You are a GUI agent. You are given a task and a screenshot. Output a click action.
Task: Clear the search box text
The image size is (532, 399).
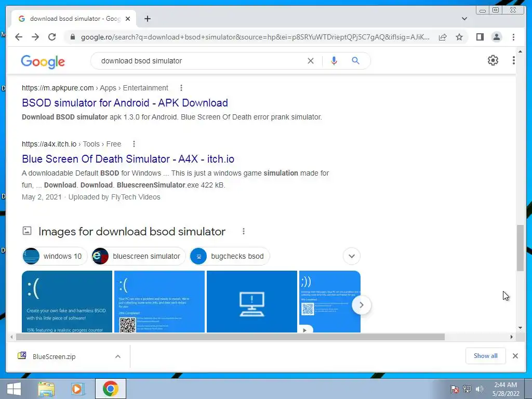click(311, 61)
